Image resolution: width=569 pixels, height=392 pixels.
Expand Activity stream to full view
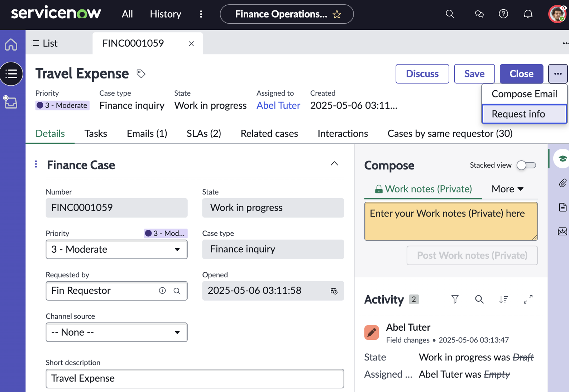[528, 299]
